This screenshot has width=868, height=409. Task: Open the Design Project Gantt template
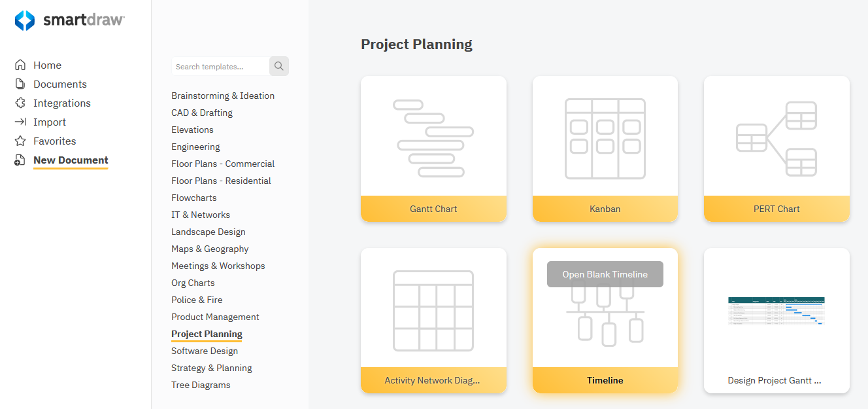coord(776,320)
